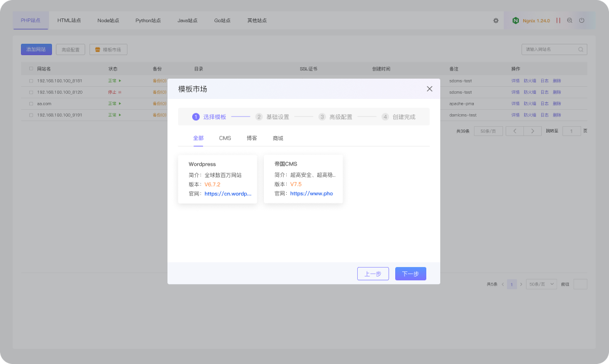This screenshot has height=364, width=609.
Task: Click the 下一步 button
Action: pyautogui.click(x=410, y=273)
